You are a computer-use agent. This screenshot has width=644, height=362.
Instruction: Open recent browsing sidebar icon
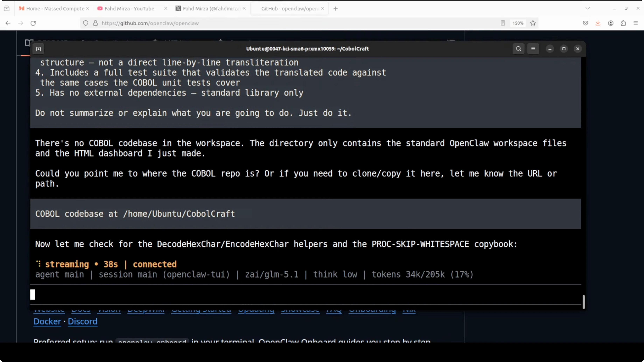pos(7,9)
